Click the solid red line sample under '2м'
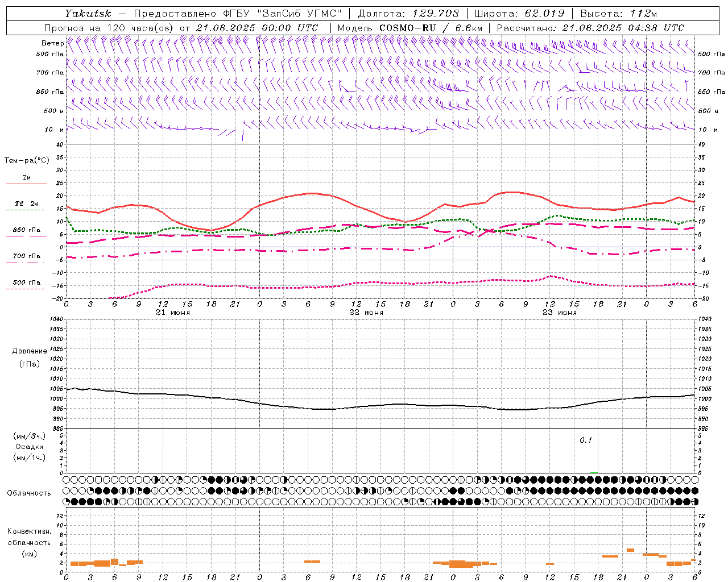 pos(26,184)
